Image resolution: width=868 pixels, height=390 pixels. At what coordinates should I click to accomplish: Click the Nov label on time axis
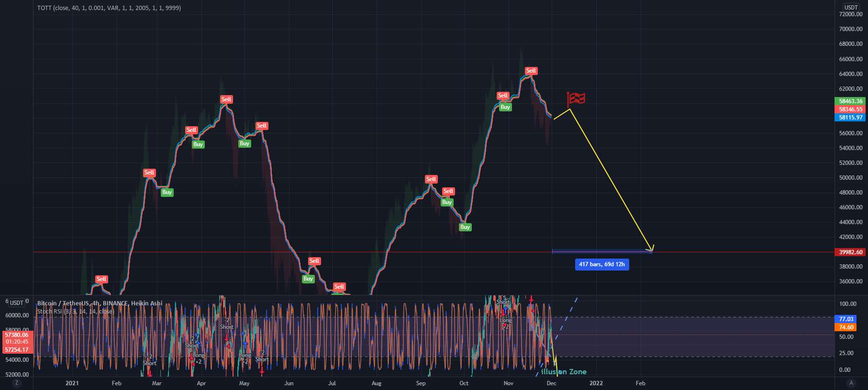(509, 383)
